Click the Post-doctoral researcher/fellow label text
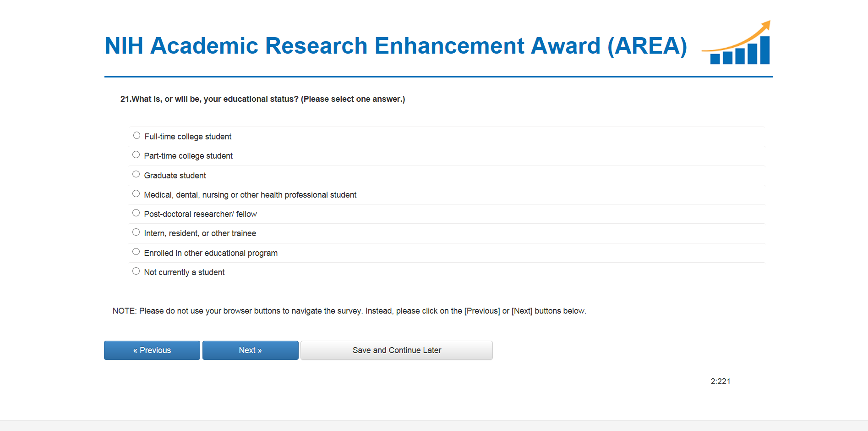 [200, 214]
